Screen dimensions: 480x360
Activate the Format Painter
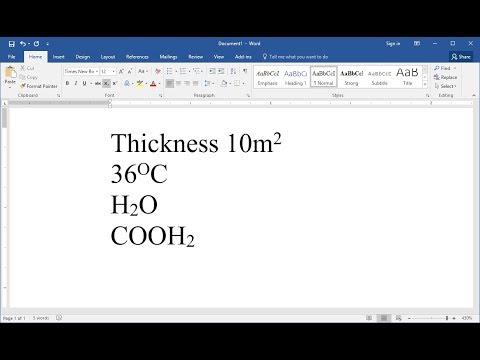pyautogui.click(x=39, y=86)
